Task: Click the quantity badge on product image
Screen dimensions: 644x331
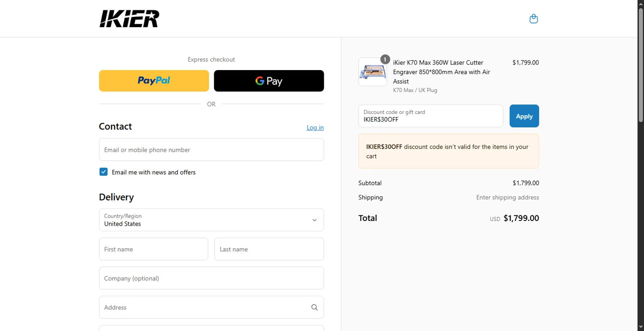Action: click(385, 59)
